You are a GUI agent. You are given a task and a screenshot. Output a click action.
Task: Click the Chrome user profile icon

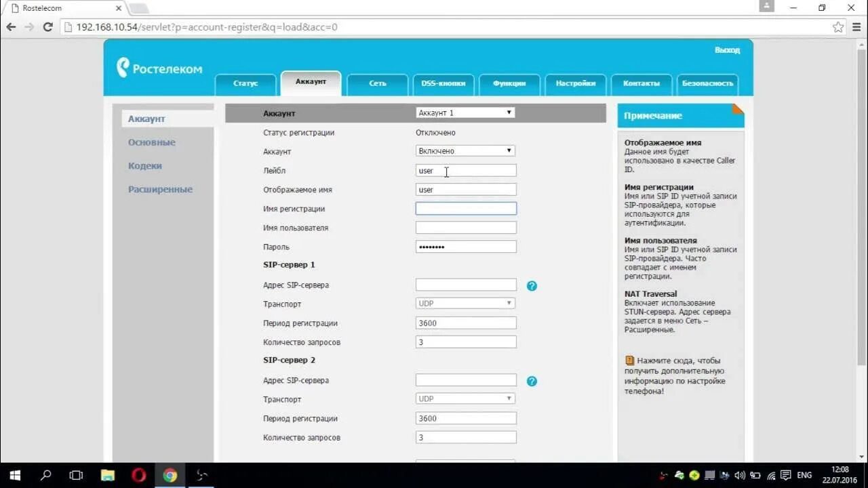(x=766, y=7)
